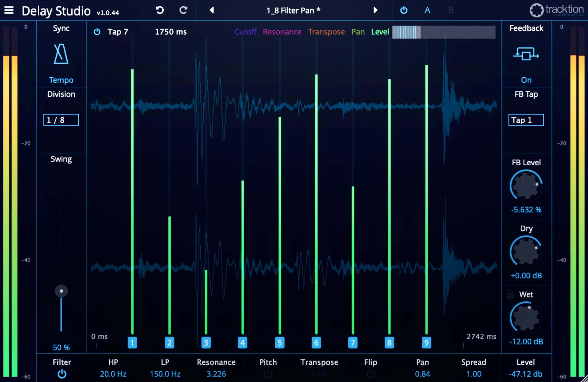The image size is (588, 382).
Task: Switch to B preset state
Action: [450, 10]
